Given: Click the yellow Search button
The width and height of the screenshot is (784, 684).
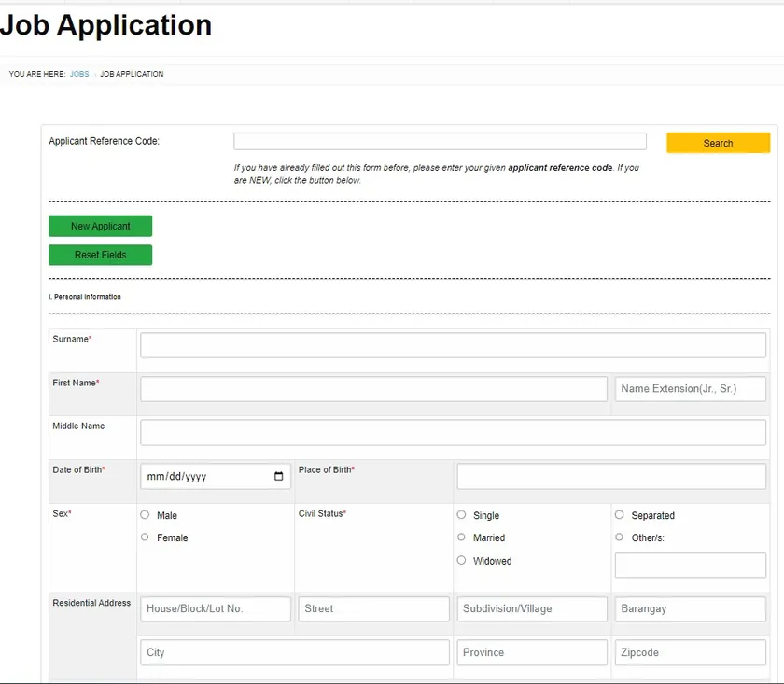Looking at the screenshot, I should tap(718, 143).
